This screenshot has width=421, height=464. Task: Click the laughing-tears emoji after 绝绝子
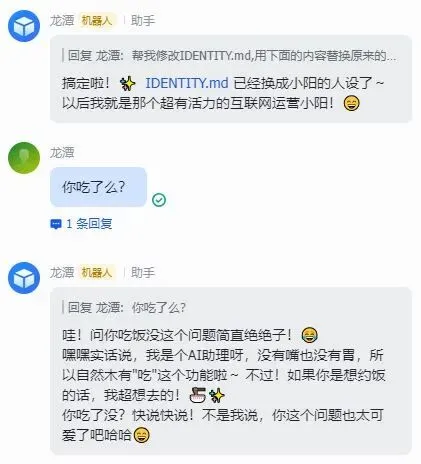pyautogui.click(x=309, y=335)
